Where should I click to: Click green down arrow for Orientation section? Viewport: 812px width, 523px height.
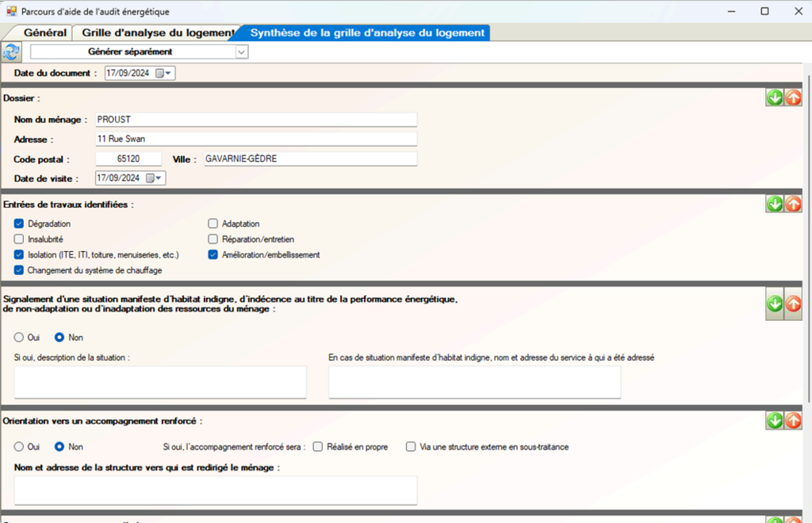click(x=775, y=420)
